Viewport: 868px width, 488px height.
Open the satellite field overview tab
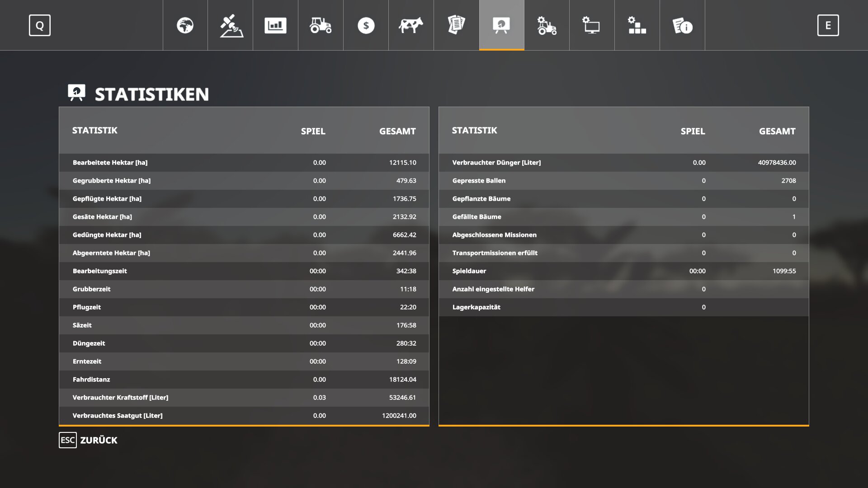point(231,25)
